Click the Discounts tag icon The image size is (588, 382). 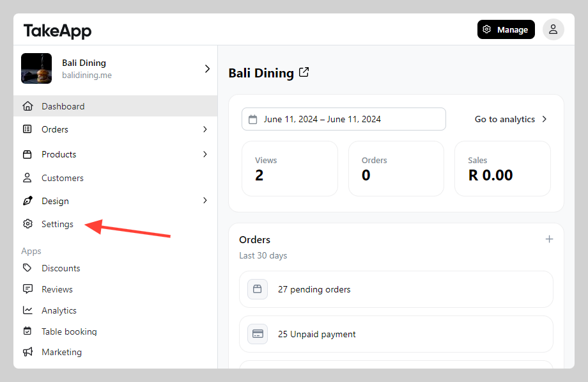(27, 268)
